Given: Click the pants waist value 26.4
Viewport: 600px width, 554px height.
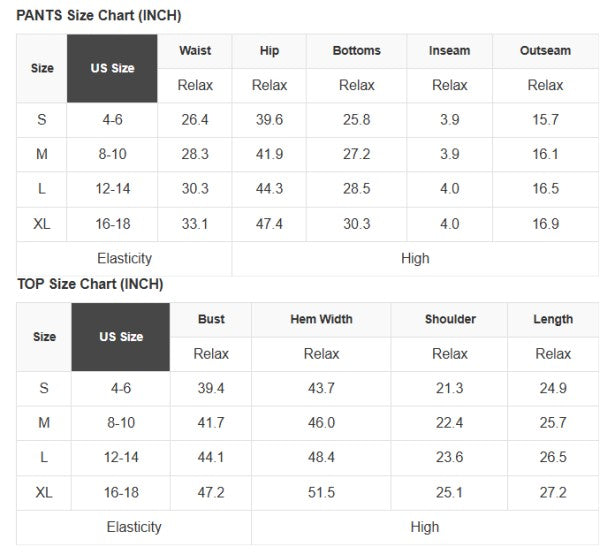Looking at the screenshot, I should 195,120.
